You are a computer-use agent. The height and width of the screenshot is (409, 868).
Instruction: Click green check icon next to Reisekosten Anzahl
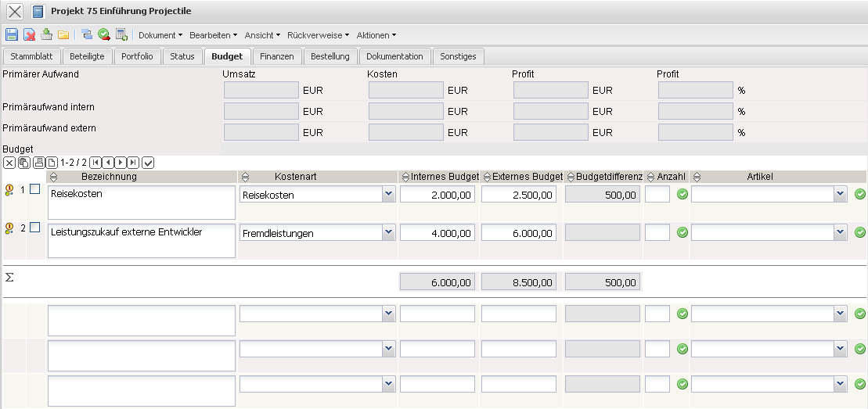click(683, 194)
